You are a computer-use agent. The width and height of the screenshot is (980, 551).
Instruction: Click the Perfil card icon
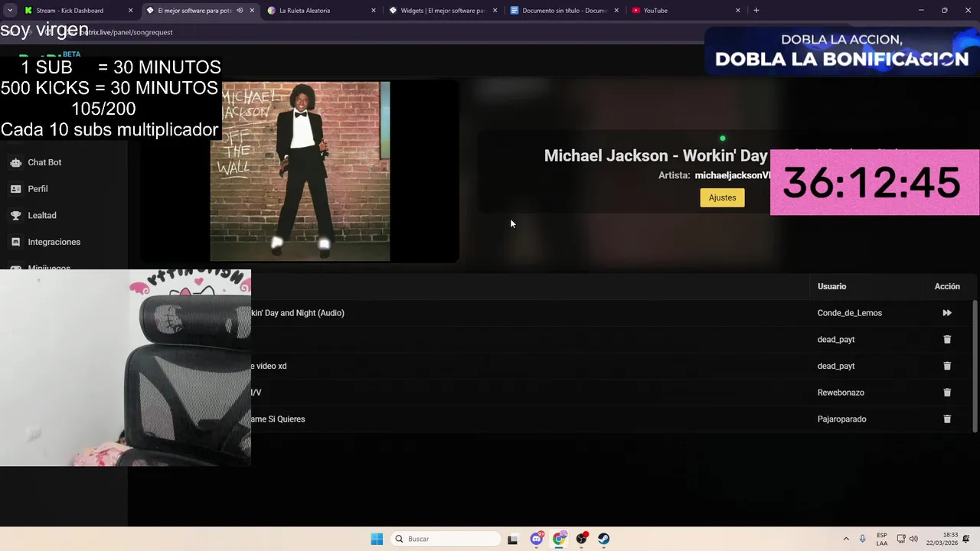(x=15, y=189)
